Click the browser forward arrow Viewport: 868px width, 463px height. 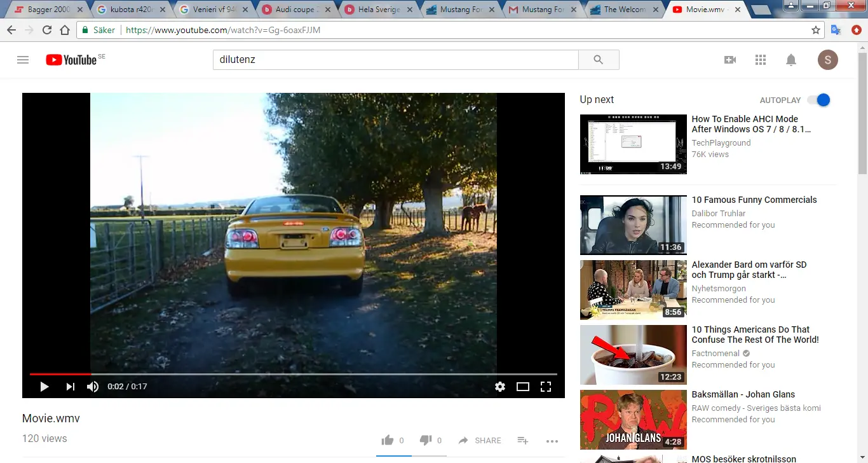click(29, 30)
